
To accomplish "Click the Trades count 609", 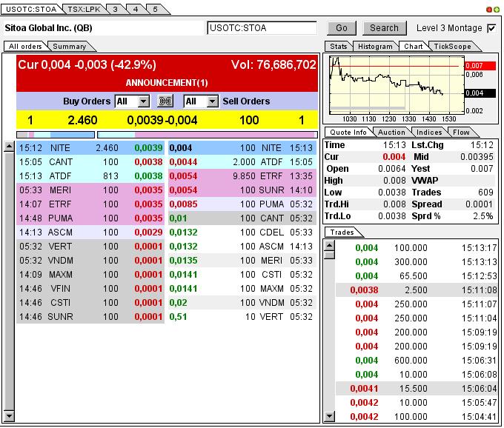I will (x=485, y=193).
